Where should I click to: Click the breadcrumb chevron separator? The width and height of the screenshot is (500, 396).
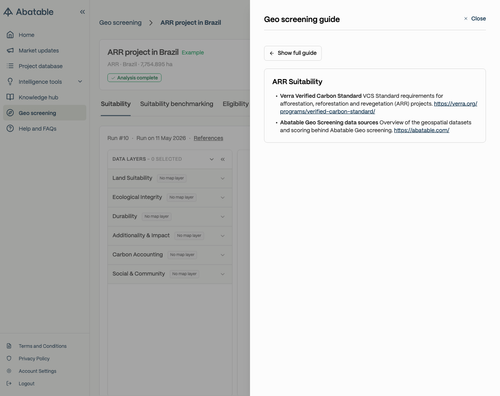pos(151,23)
